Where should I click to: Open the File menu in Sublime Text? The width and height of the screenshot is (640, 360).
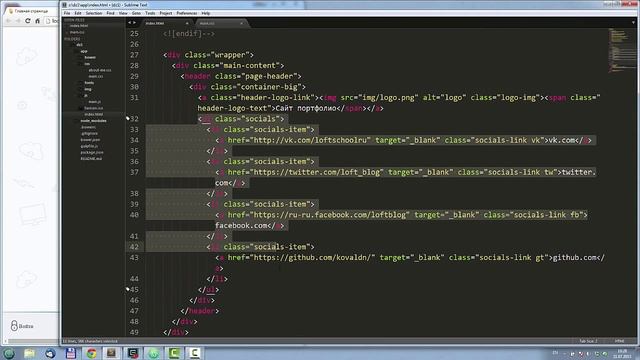[x=67, y=13]
